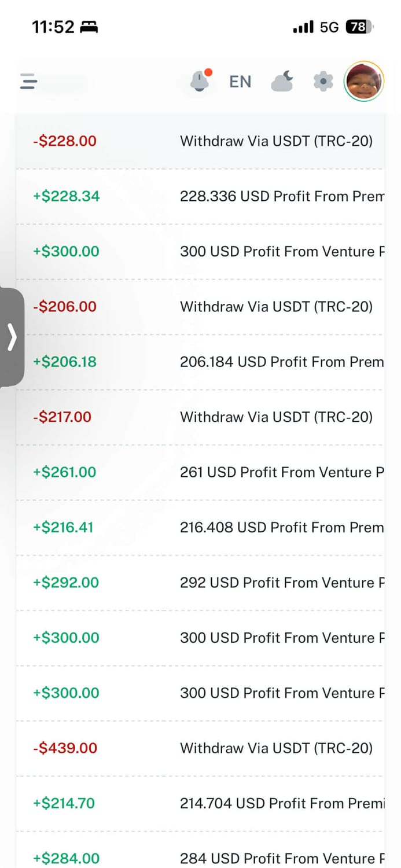Image resolution: width=401 pixels, height=868 pixels.
Task: Open the 206.184 USD Profit entry
Action: tap(281, 362)
